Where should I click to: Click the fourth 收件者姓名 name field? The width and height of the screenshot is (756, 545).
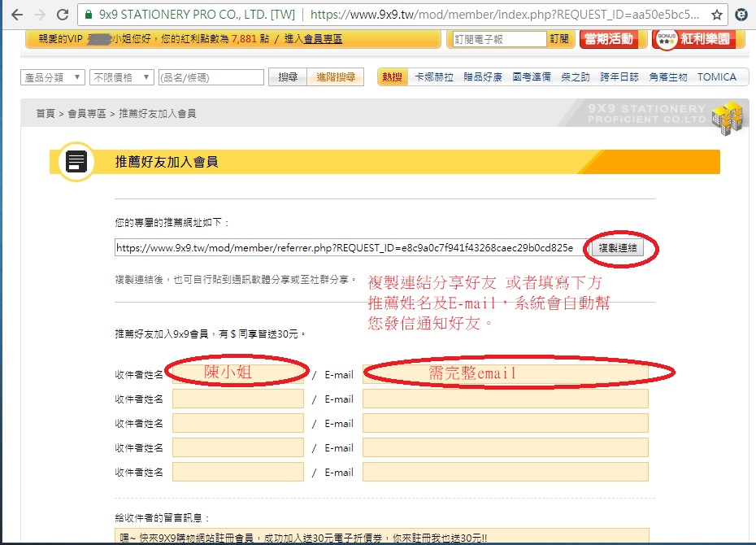(238, 447)
